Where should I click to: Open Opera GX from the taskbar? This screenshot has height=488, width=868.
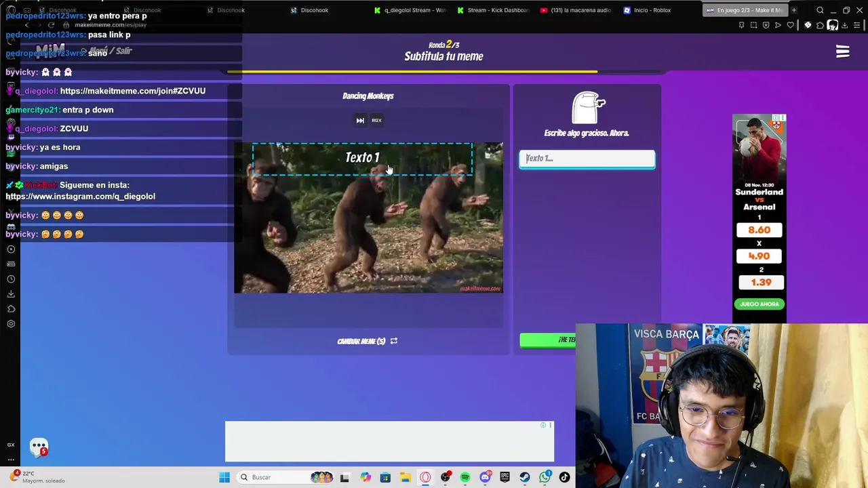(425, 477)
